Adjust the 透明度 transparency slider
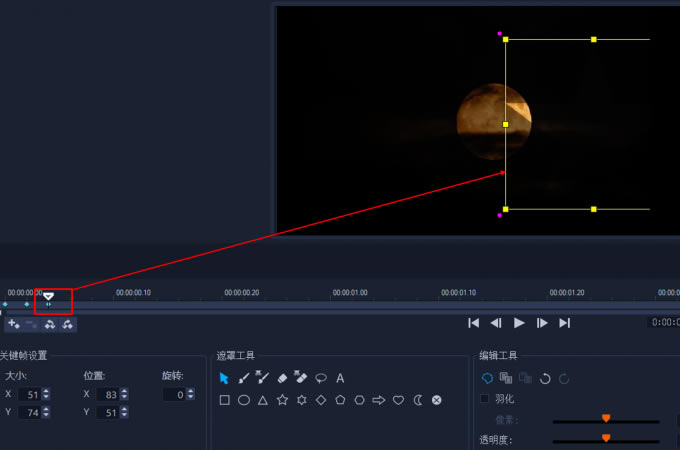Image resolution: width=680 pixels, height=450 pixels. [605, 438]
